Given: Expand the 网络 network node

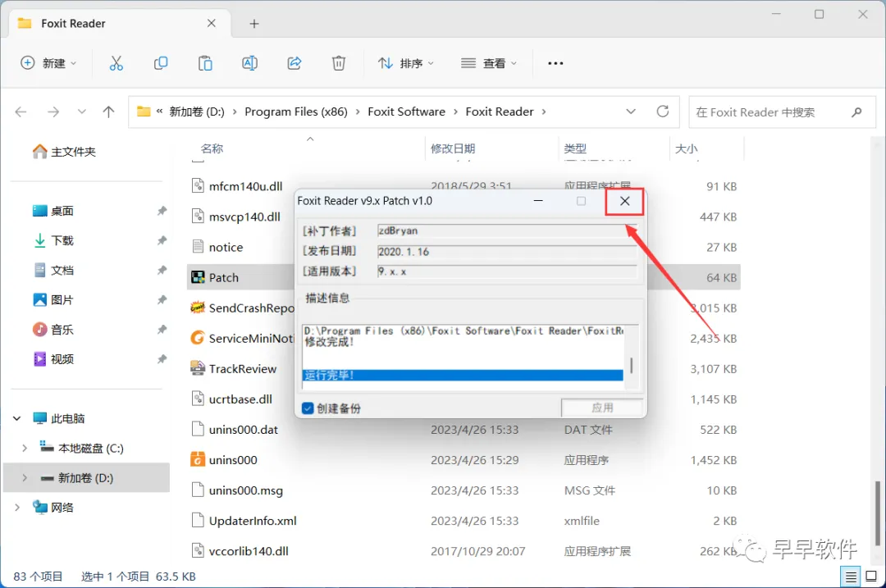Looking at the screenshot, I should pyautogui.click(x=17, y=508).
